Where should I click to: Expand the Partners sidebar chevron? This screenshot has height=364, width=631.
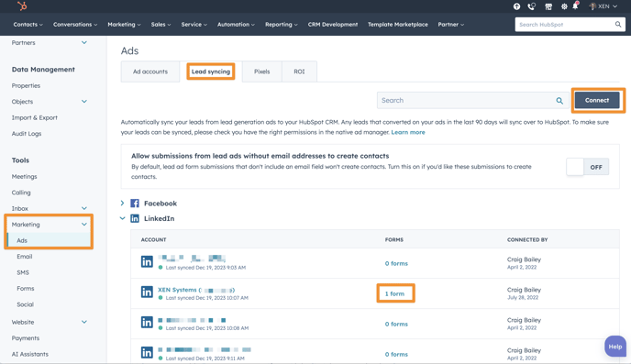(84, 42)
